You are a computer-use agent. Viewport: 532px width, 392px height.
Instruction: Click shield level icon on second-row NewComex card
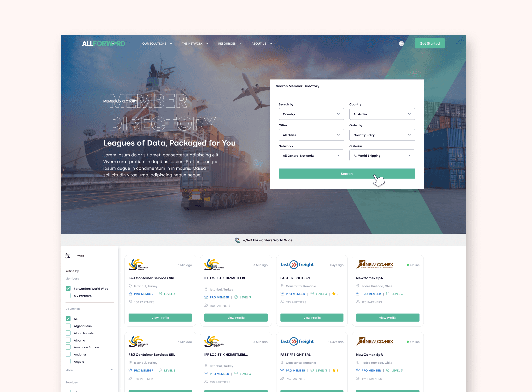click(x=388, y=370)
